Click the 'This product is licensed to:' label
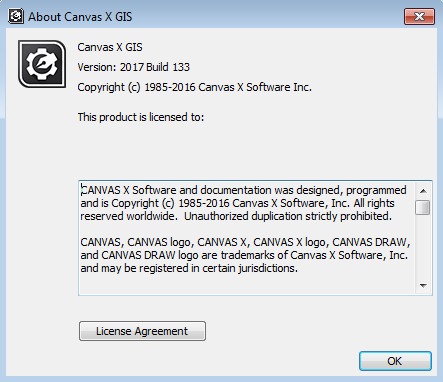 (x=141, y=117)
